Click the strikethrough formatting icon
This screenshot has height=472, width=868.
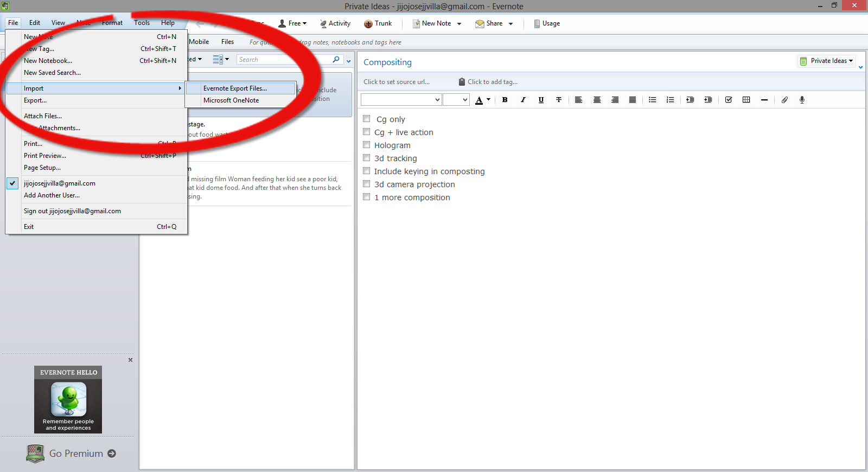point(559,100)
